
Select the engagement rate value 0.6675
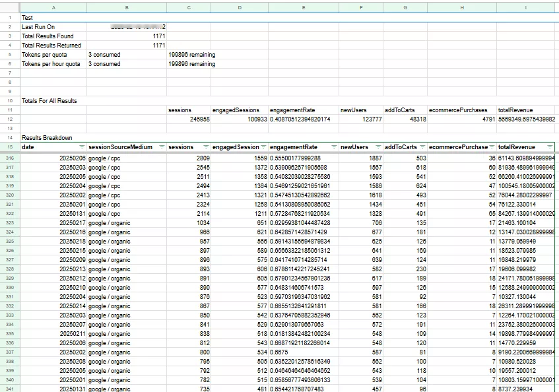[304, 352]
